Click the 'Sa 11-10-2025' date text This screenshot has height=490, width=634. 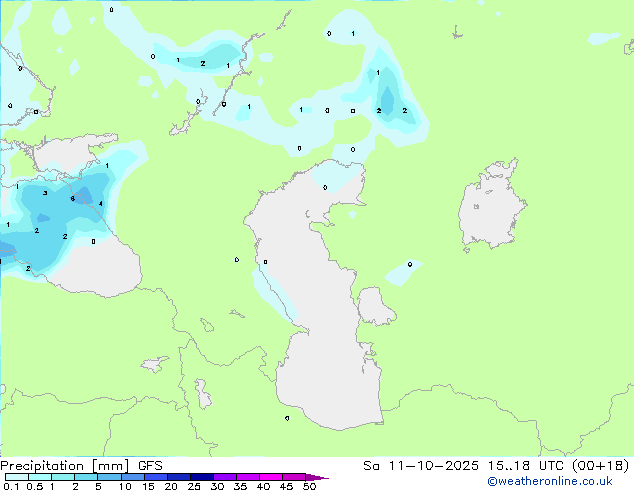tap(421, 466)
